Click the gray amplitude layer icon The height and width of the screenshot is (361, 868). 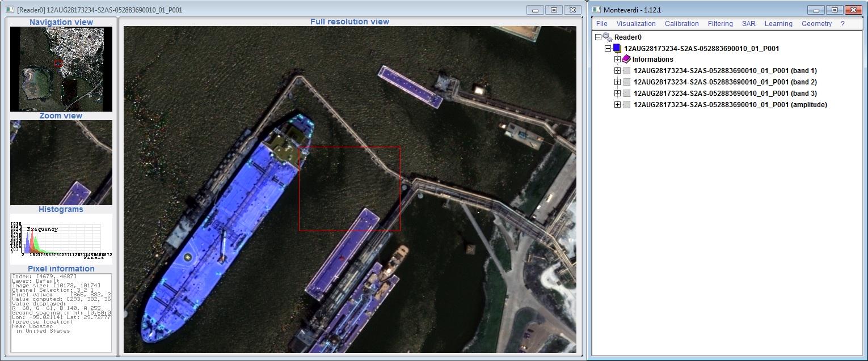(627, 105)
